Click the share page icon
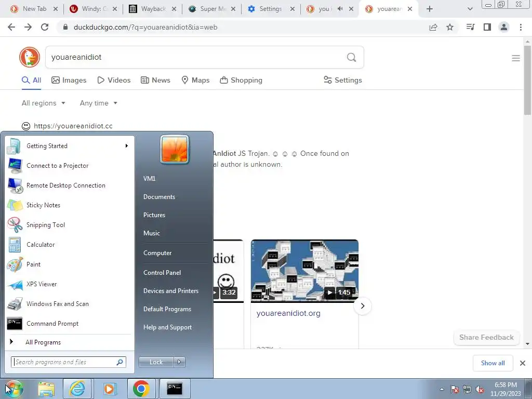This screenshot has height=399, width=532. [x=433, y=27]
